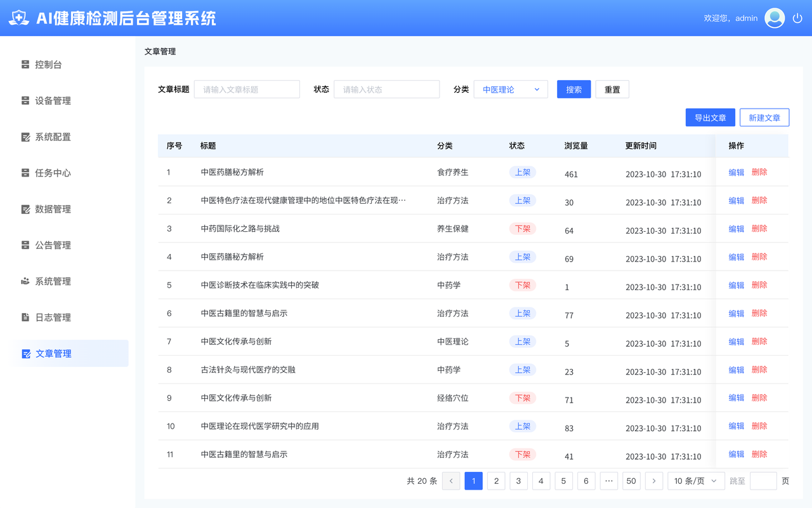Select 文章管理 in the sidebar menu
The width and height of the screenshot is (812, 508).
[x=51, y=353]
